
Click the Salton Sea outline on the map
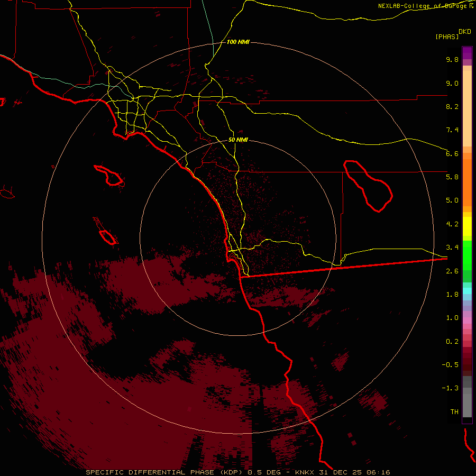(x=368, y=186)
